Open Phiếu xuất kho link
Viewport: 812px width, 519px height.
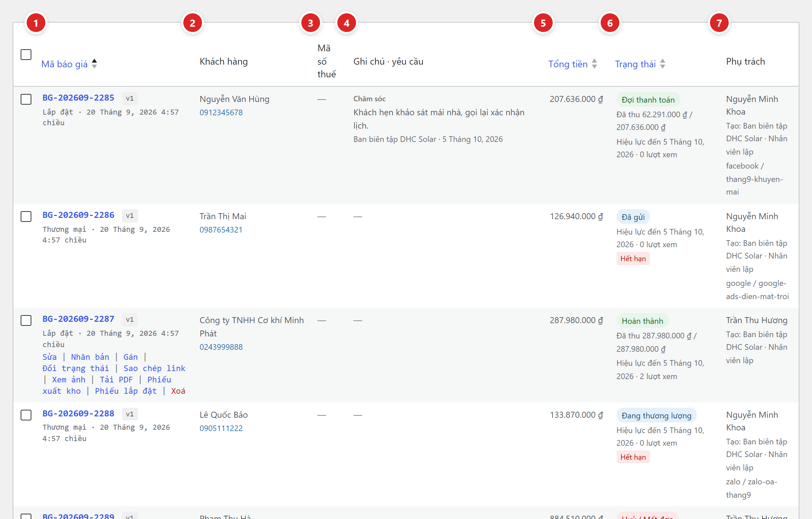[x=107, y=385]
